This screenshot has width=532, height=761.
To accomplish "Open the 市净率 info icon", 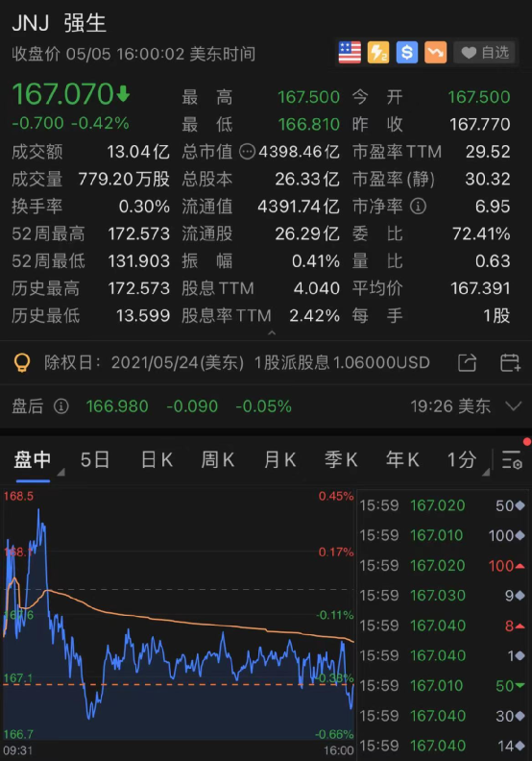I will [418, 207].
